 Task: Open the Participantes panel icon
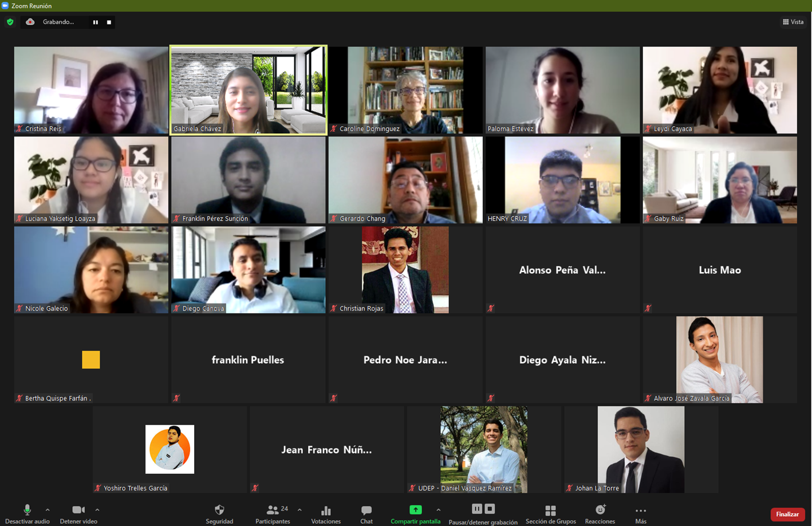(x=273, y=510)
